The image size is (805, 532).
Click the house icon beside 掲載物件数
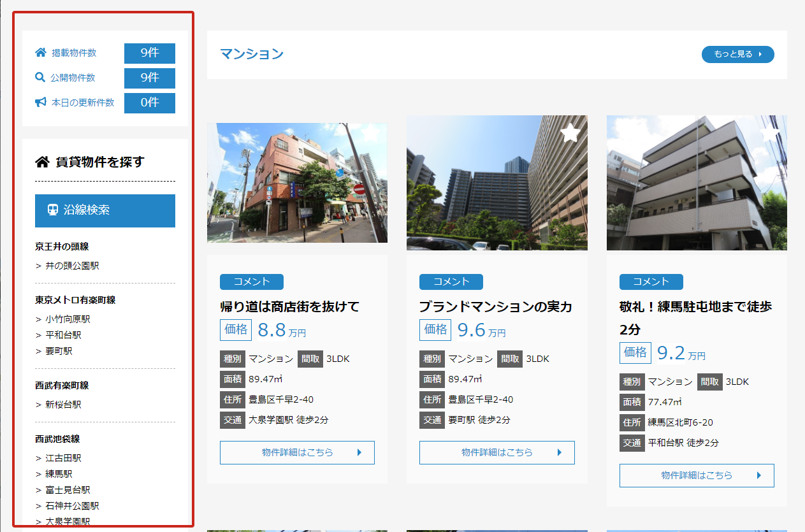41,53
